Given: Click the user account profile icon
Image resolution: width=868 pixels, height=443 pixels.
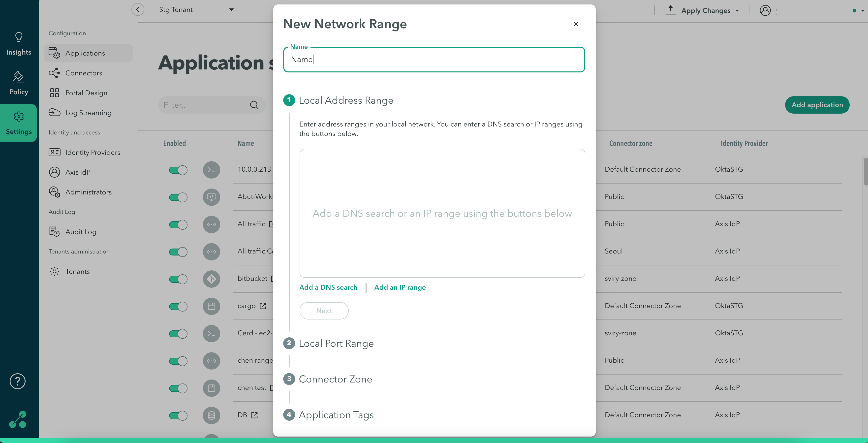Looking at the screenshot, I should tap(765, 10).
